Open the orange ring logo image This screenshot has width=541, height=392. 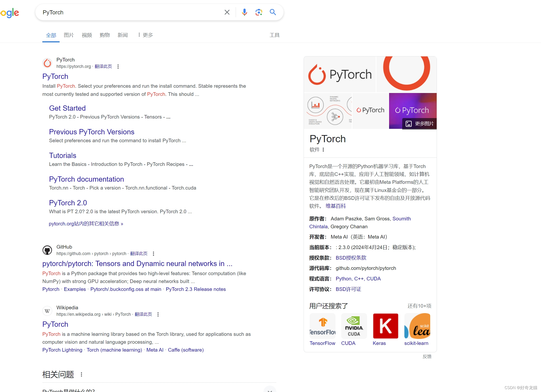click(x=407, y=74)
